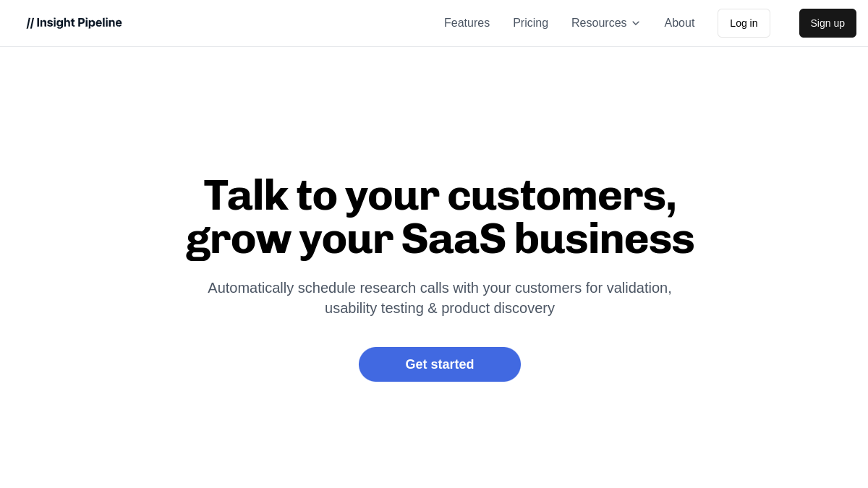Click the Log in button
This screenshot has height=488, width=868.
[x=744, y=23]
